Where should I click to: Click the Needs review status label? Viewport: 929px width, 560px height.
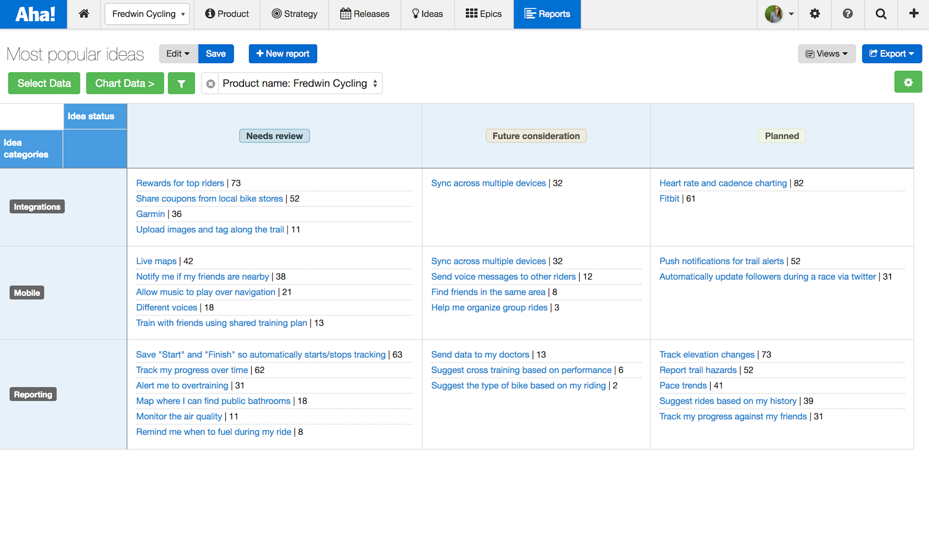[x=274, y=136]
